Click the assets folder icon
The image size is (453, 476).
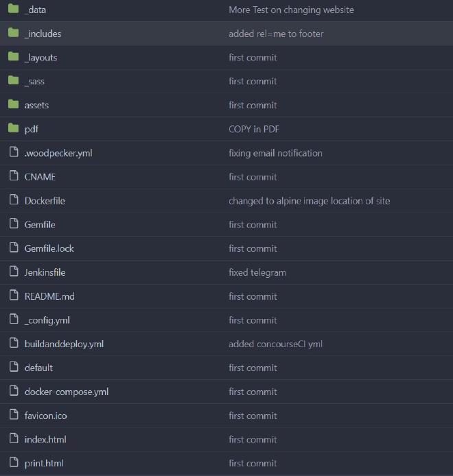click(13, 105)
